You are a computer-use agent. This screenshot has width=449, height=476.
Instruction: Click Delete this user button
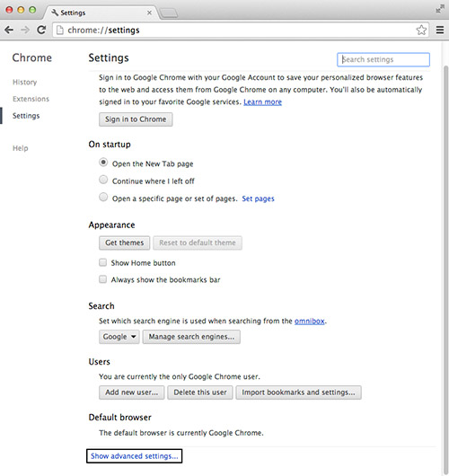[x=200, y=392]
